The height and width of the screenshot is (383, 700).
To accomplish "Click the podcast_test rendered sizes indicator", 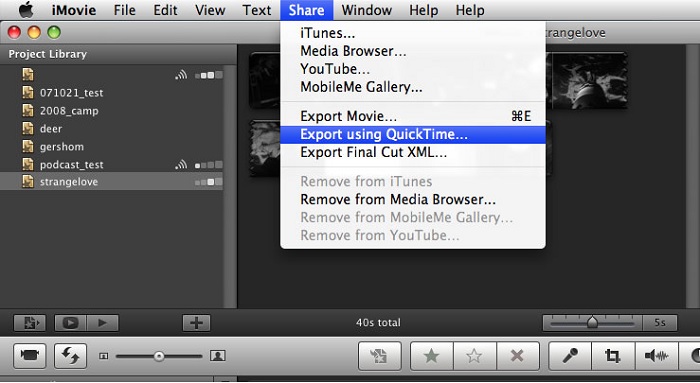I will (208, 165).
